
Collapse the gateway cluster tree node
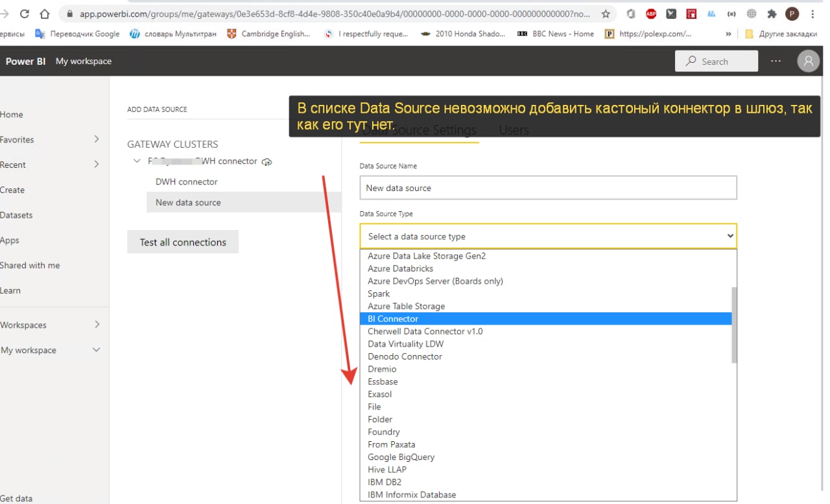136,161
